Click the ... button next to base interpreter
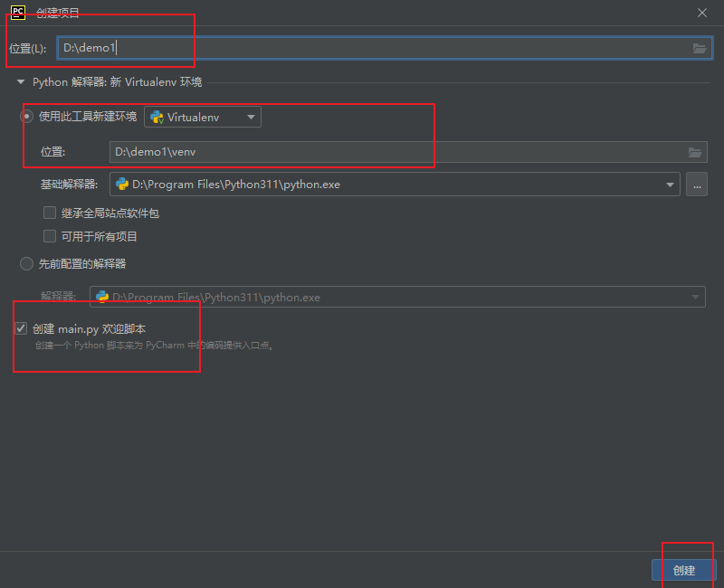The height and width of the screenshot is (588, 724). click(x=697, y=185)
